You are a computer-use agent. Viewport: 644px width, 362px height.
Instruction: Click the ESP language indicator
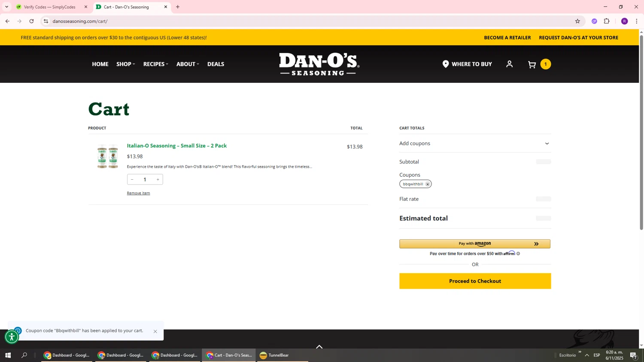(x=597, y=355)
